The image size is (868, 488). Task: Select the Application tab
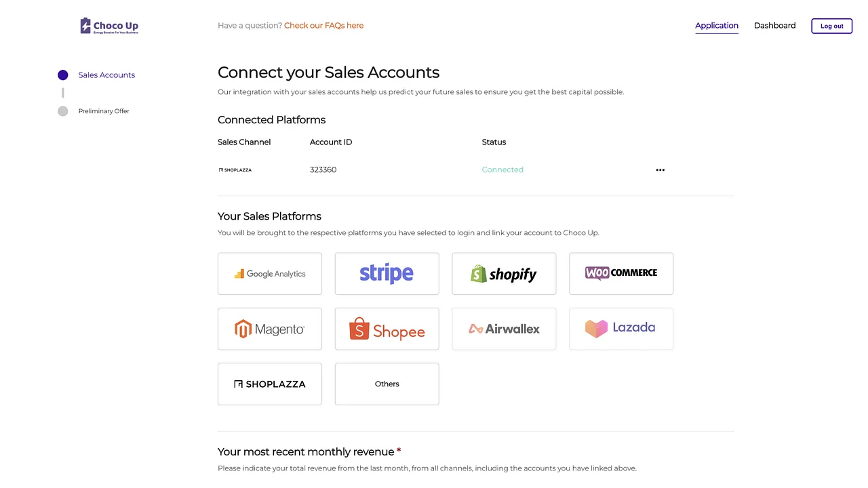pyautogui.click(x=717, y=25)
